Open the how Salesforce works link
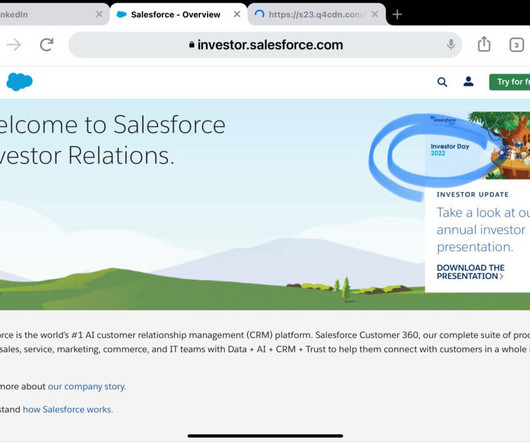Screen dimensions: 530x442 pos(68,409)
